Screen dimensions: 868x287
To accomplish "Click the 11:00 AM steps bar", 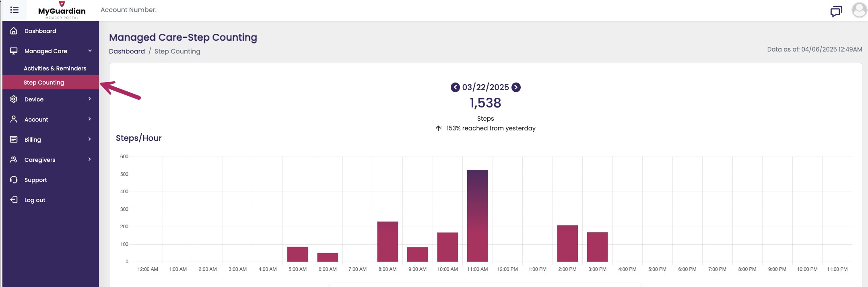I will point(477,216).
